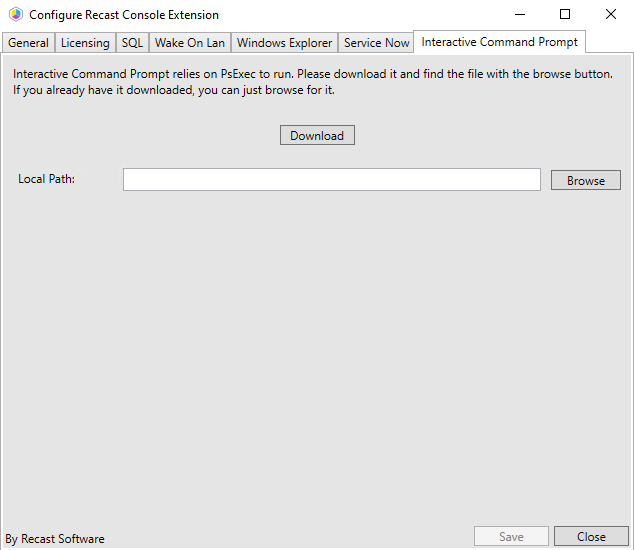
Task: Close the configuration dialog via Close button
Action: (591, 536)
